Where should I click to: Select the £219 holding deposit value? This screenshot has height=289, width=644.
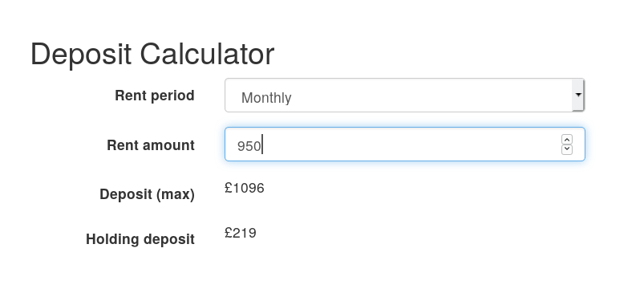click(241, 233)
